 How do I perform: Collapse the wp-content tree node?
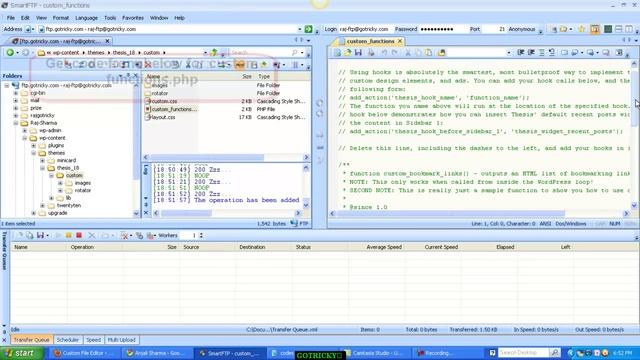point(25,138)
